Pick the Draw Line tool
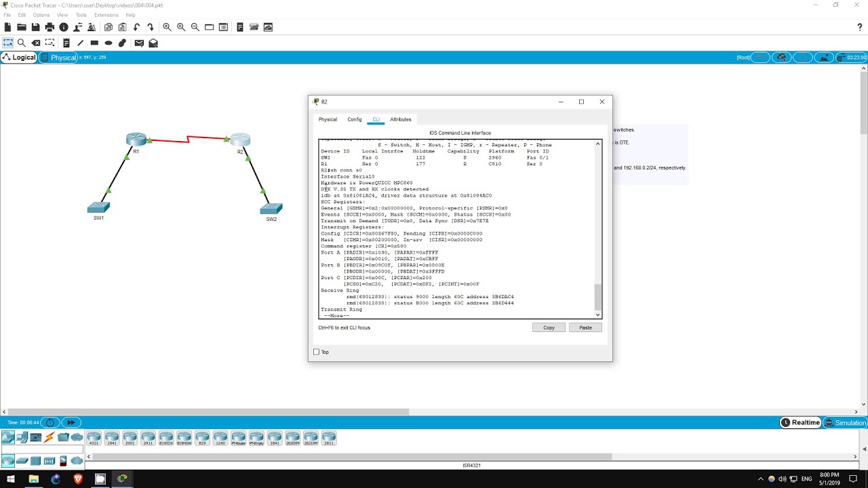The height and width of the screenshot is (488, 868). pos(80,43)
